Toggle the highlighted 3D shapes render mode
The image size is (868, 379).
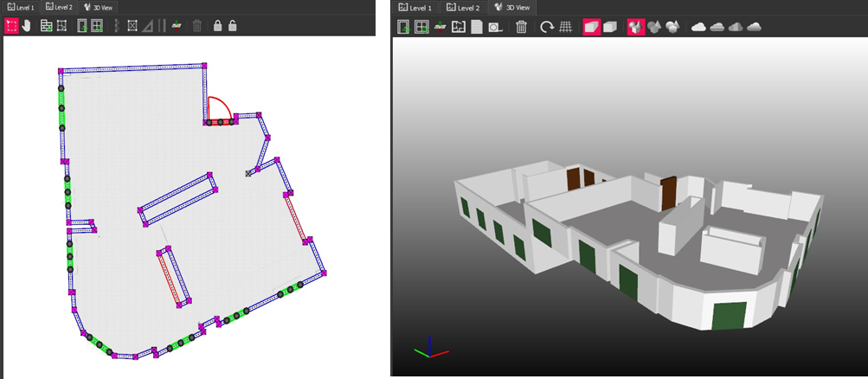(x=635, y=27)
